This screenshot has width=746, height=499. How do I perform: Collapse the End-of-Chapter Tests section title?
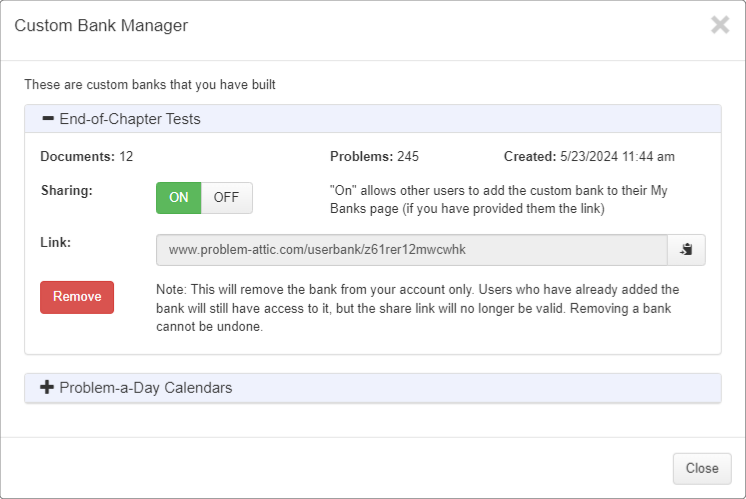(x=130, y=119)
